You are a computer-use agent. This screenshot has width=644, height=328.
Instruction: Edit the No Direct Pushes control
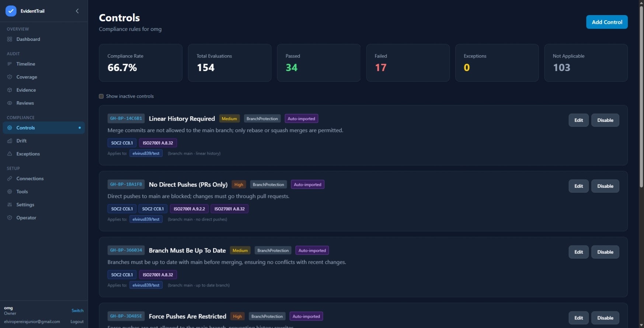click(578, 186)
